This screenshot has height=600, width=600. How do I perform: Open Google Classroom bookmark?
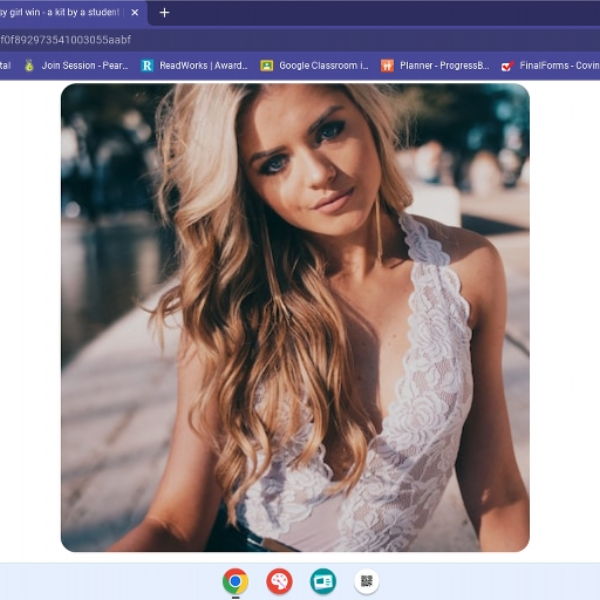(x=315, y=66)
